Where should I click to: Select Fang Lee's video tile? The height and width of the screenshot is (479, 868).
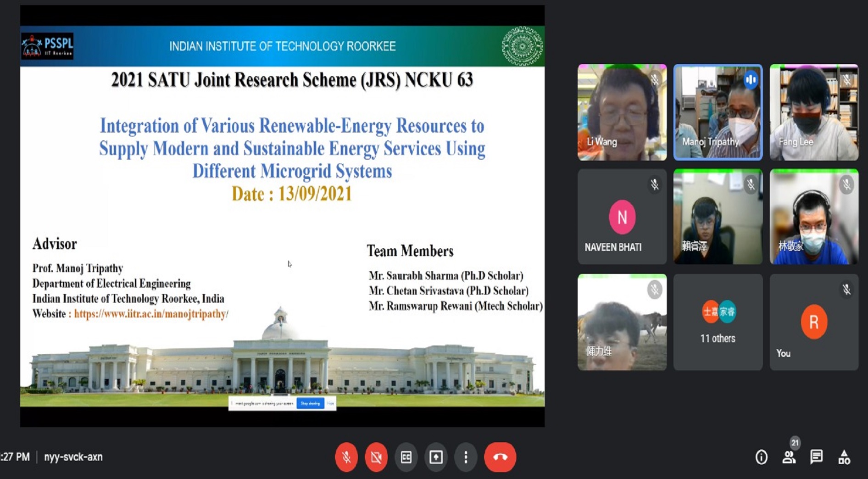(813, 112)
